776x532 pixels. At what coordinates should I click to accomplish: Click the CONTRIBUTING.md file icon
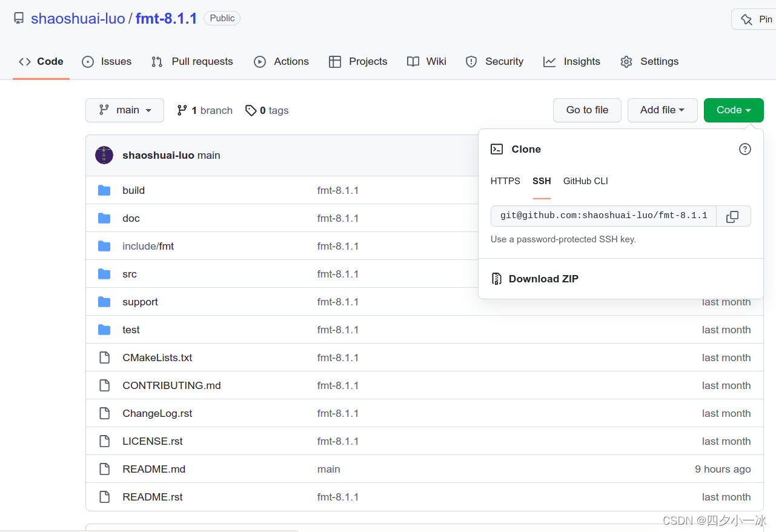[104, 385]
